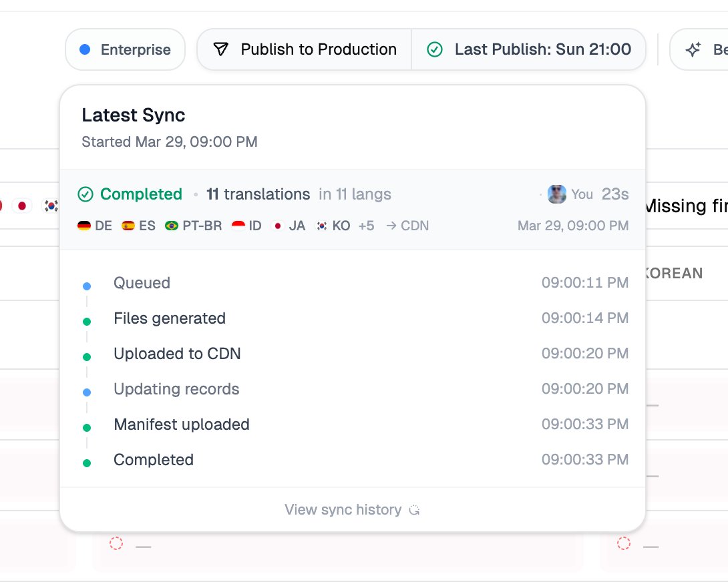Screen dimensions: 728x582
Task: Click the red dashed missing-translation circle icon
Action: 116,543
